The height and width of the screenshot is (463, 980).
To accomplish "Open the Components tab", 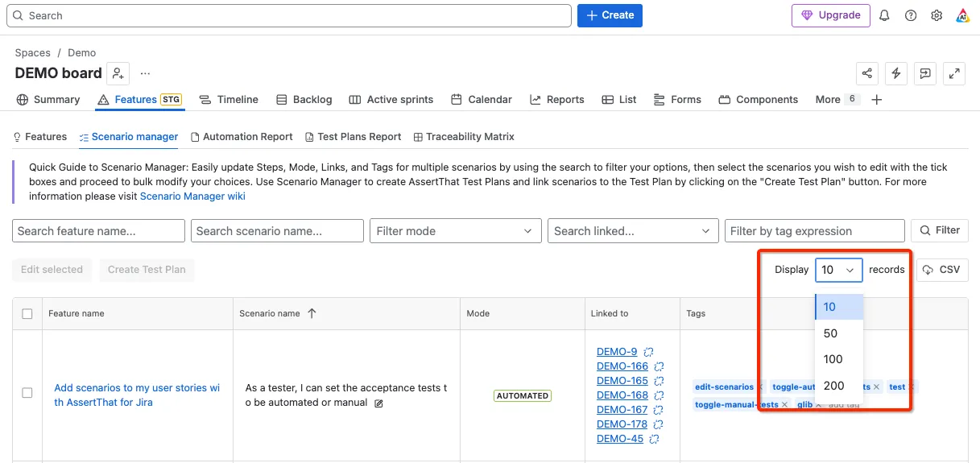I will coord(758,100).
